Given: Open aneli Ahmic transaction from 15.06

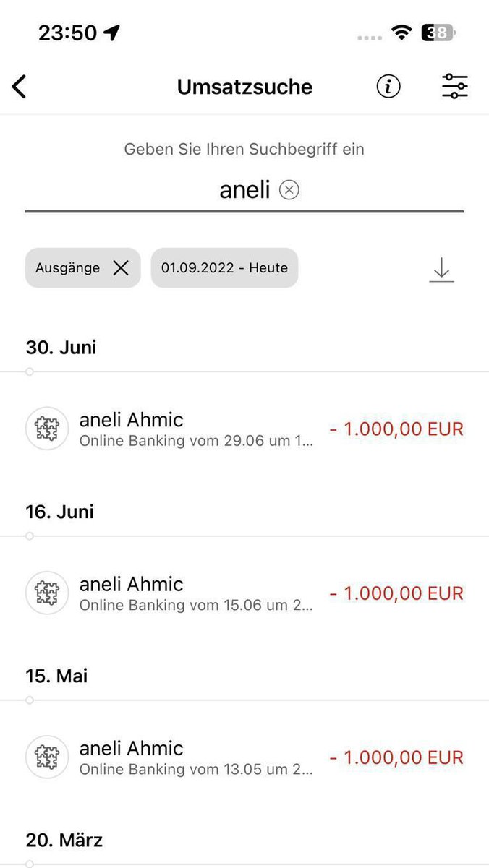Looking at the screenshot, I should tap(244, 593).
